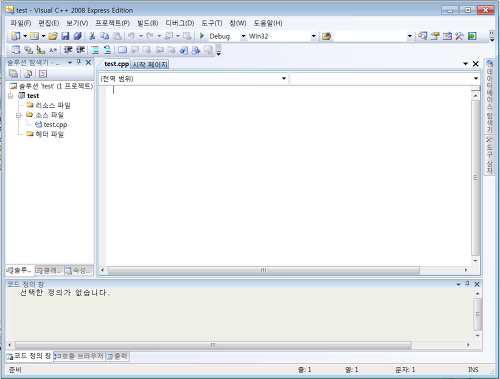Image resolution: width=500 pixels, height=379 pixels.
Task: Comment out selected lines icon
Action: click(x=95, y=50)
